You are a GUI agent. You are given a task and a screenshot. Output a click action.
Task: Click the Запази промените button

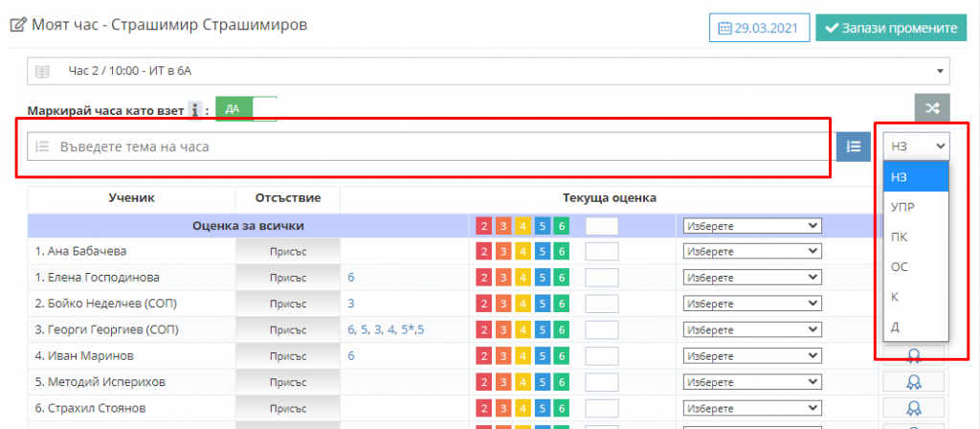[889, 28]
